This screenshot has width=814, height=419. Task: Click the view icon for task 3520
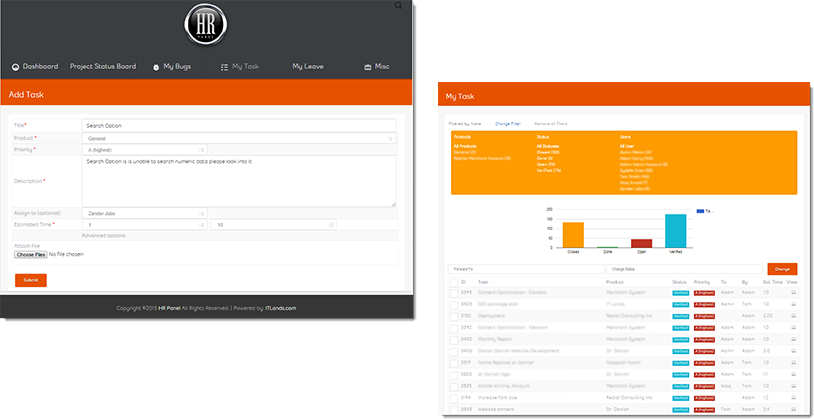pyautogui.click(x=793, y=374)
